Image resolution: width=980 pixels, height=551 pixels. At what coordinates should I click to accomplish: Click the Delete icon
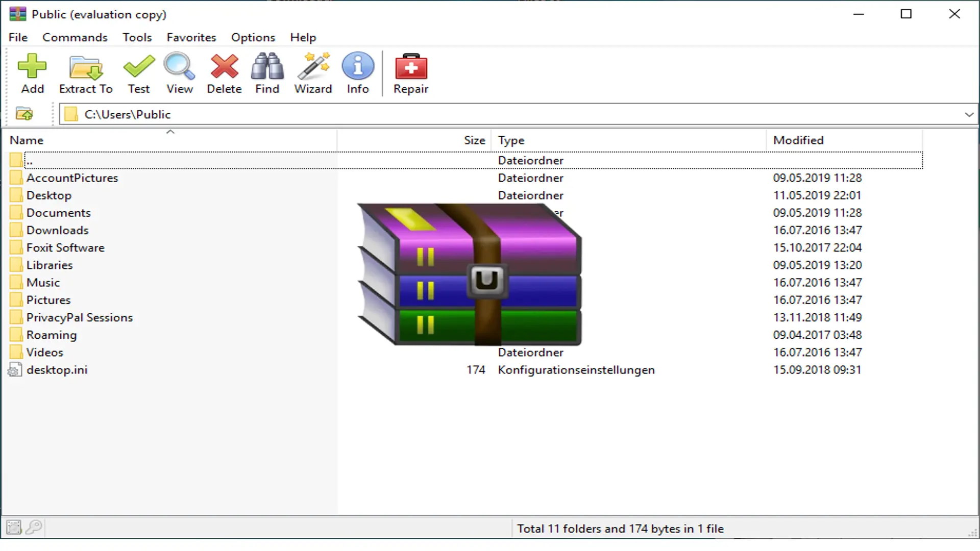(224, 73)
